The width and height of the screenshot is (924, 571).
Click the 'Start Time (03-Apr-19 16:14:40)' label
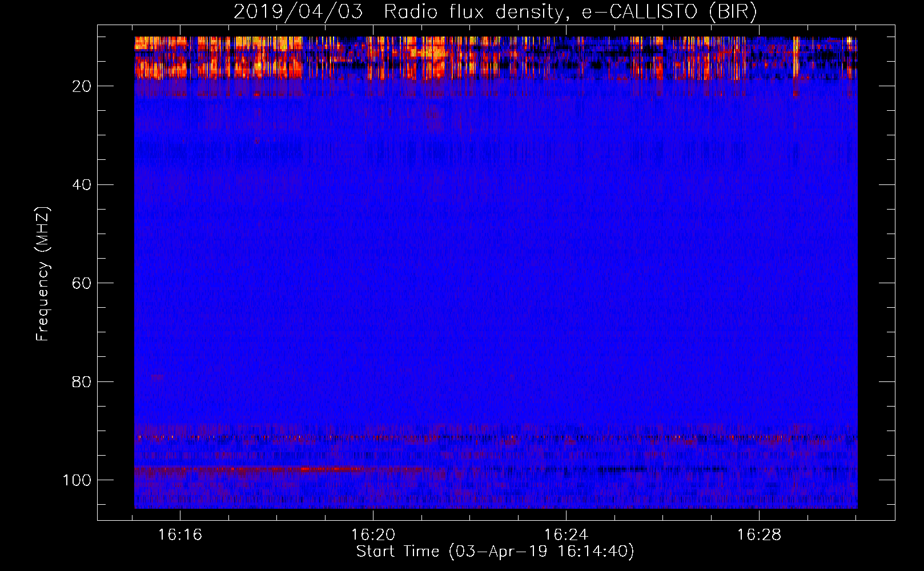coord(495,551)
